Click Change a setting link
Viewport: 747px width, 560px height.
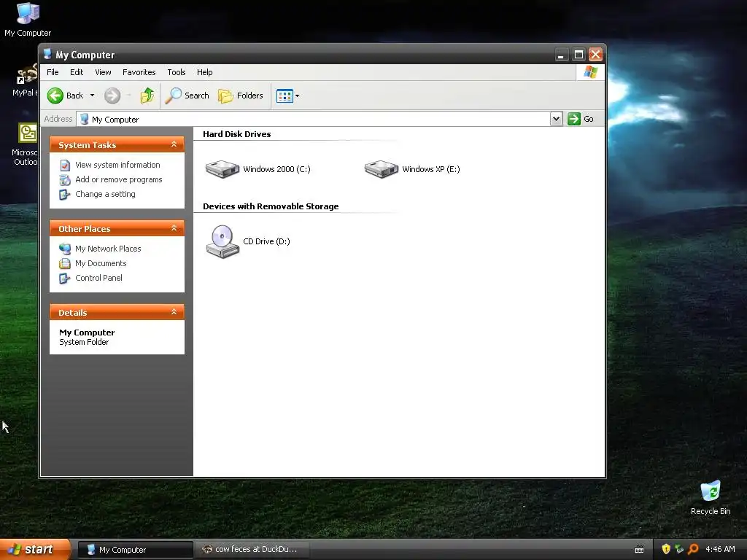(105, 194)
